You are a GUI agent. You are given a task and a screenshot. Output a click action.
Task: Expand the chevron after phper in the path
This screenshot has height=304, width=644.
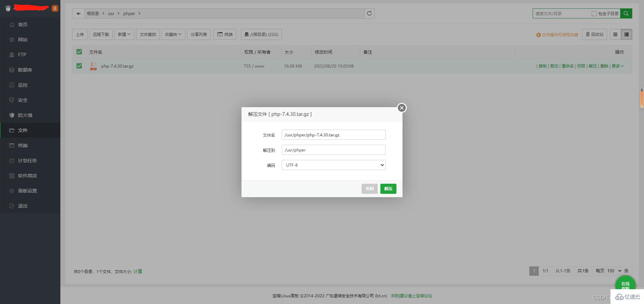coord(140,13)
